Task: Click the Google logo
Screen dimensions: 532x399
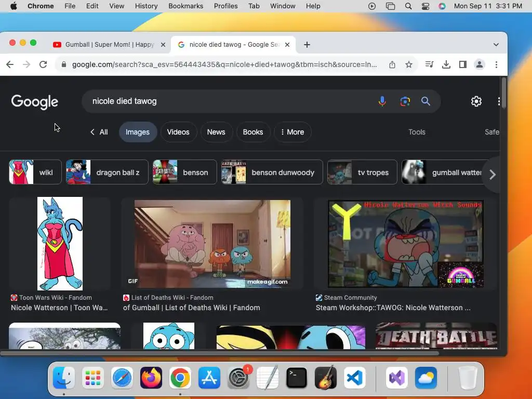Action: 35,101
